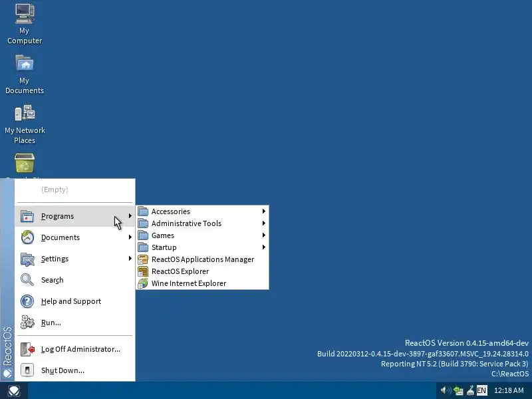Image resolution: width=532 pixels, height=399 pixels.
Task: Launch ReactOS Applications Manager
Action: click(203, 259)
